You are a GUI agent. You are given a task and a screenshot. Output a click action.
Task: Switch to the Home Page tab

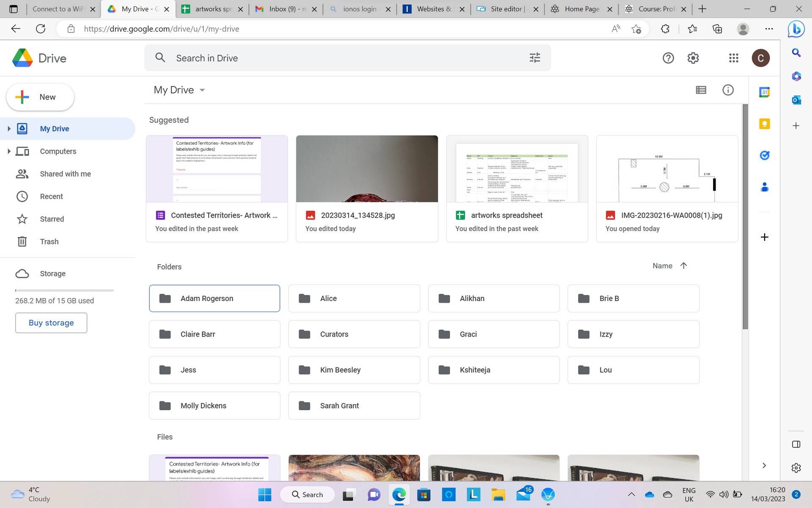pyautogui.click(x=582, y=9)
